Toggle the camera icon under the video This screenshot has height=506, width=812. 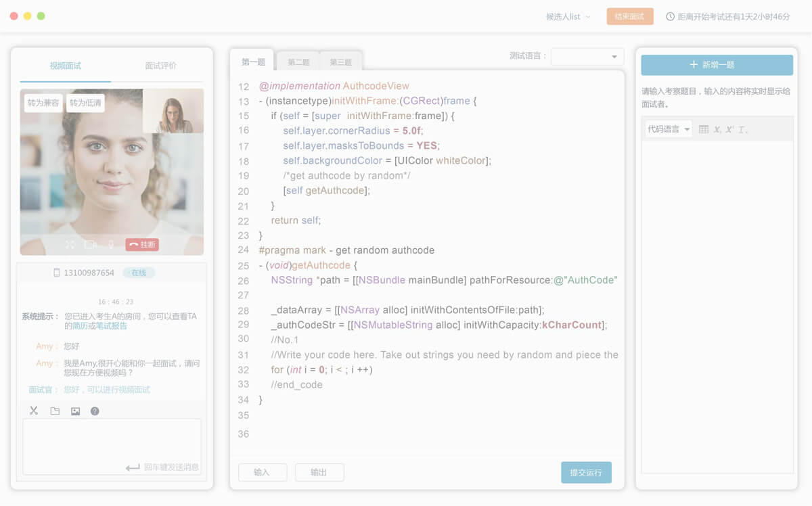(x=90, y=245)
